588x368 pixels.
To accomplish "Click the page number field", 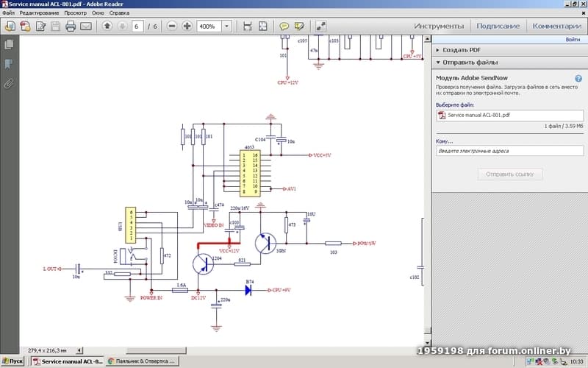I will coord(137,26).
